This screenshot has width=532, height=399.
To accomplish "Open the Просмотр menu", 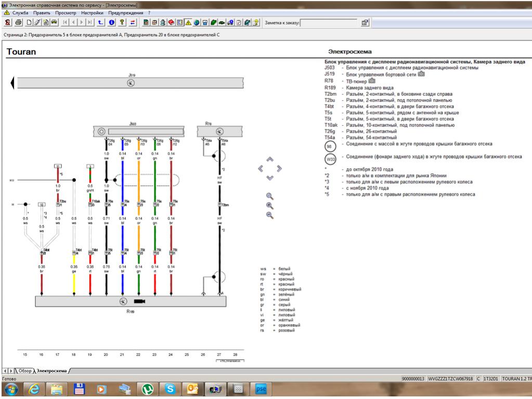I will [66, 13].
